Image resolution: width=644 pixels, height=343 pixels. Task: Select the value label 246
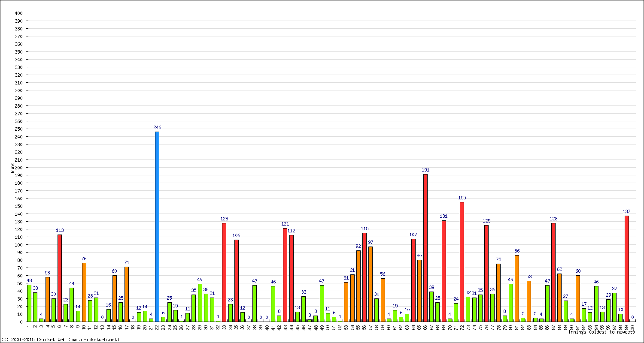(x=157, y=128)
